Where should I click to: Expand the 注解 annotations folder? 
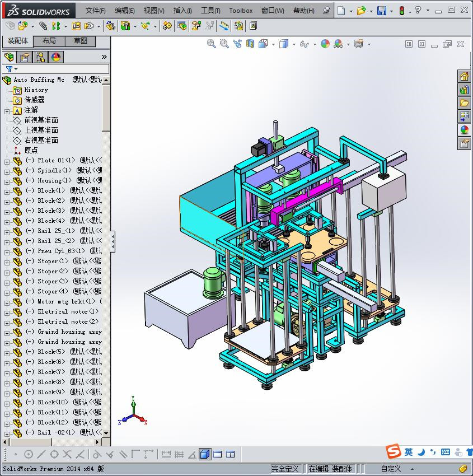[7, 111]
